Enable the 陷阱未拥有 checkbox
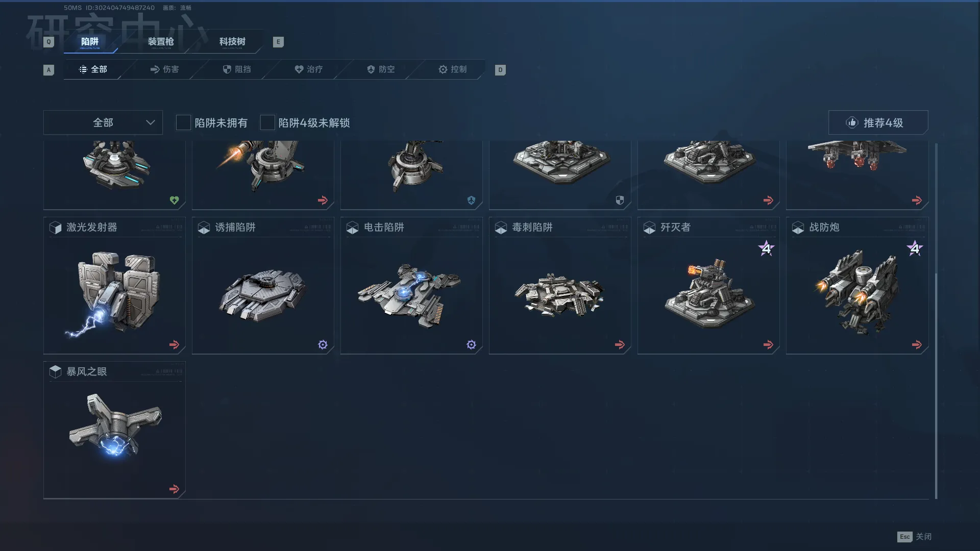 183,122
